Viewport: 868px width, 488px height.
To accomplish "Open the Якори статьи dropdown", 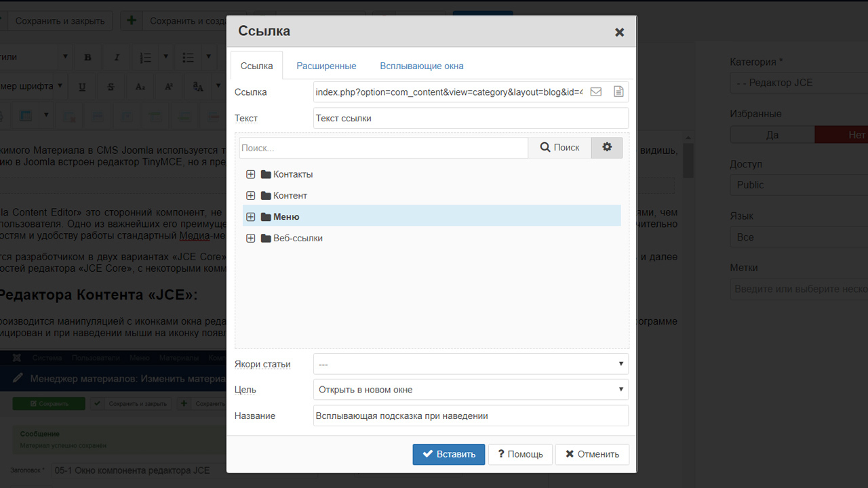I will pyautogui.click(x=471, y=364).
